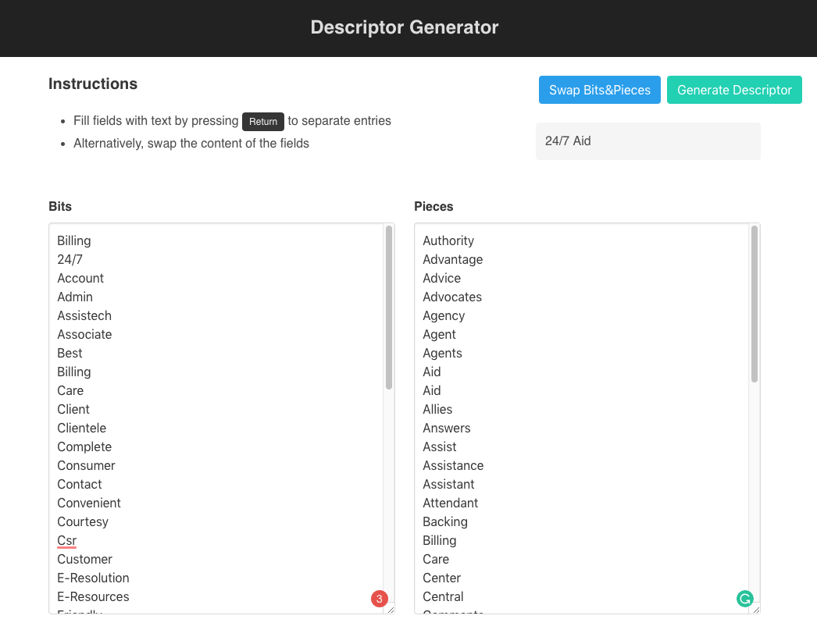The image size is (817, 644).
Task: Click the Descriptor Generator title bar
Action: (x=405, y=27)
